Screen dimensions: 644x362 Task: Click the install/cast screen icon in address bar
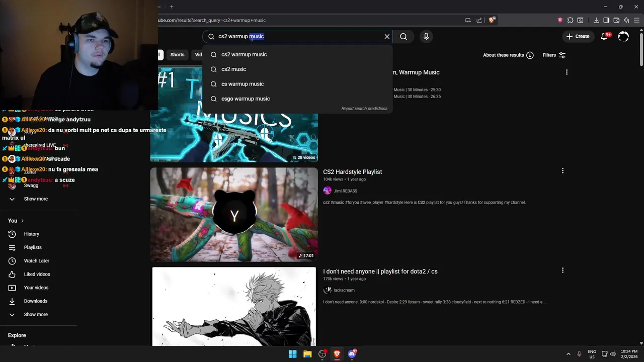468,20
